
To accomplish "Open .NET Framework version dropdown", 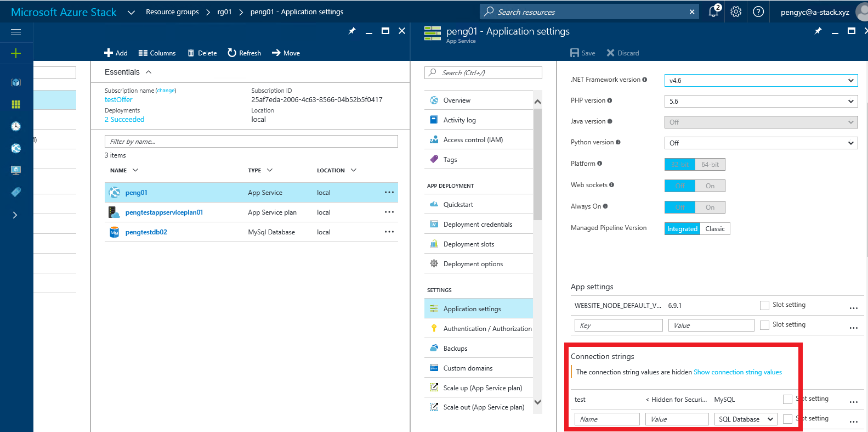I will (761, 80).
